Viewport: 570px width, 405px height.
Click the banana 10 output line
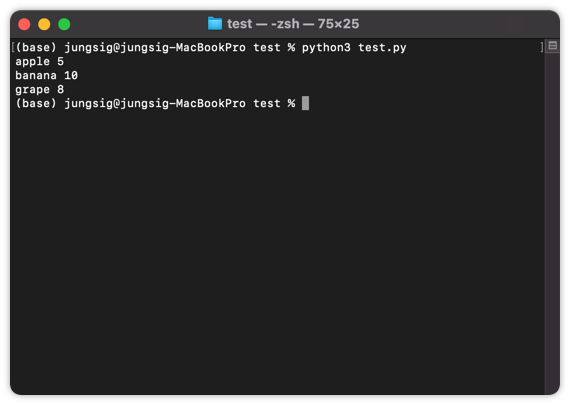pos(47,75)
